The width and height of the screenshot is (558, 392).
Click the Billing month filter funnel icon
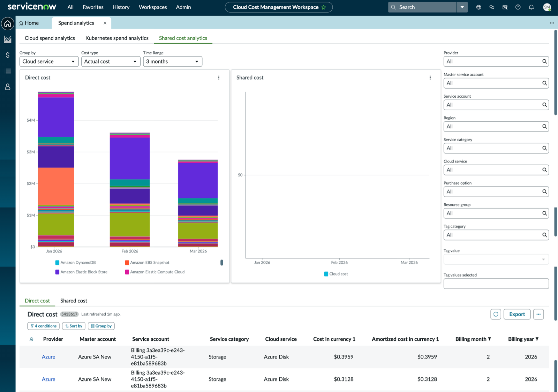point(490,339)
